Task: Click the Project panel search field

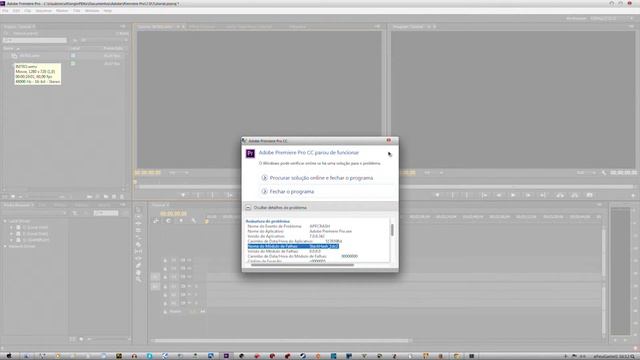Action: tap(35, 40)
